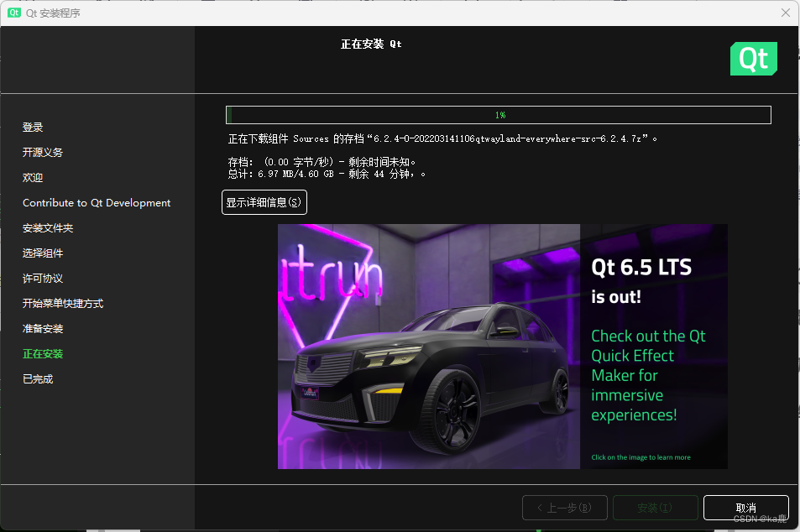Select the 开源义务 step in the sidebar
The width and height of the screenshot is (800, 532).
point(43,152)
